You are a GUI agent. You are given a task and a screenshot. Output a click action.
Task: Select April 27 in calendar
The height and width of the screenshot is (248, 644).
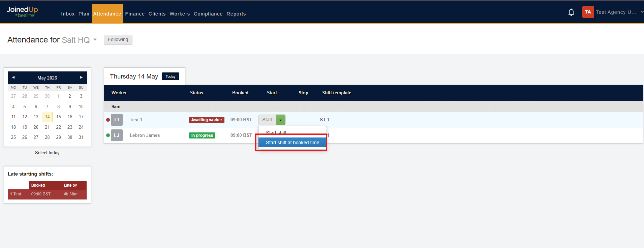(13, 96)
